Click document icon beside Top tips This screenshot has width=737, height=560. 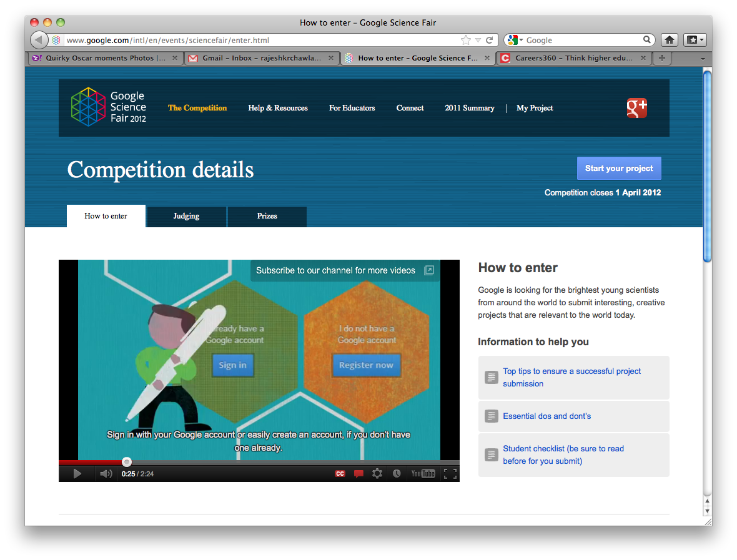[491, 377]
